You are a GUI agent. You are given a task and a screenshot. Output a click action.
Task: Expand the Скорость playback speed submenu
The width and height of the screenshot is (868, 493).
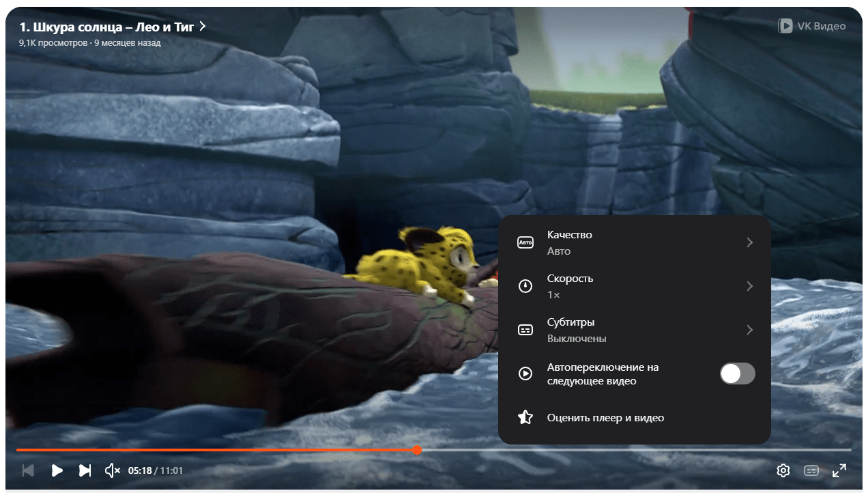pyautogui.click(x=749, y=286)
